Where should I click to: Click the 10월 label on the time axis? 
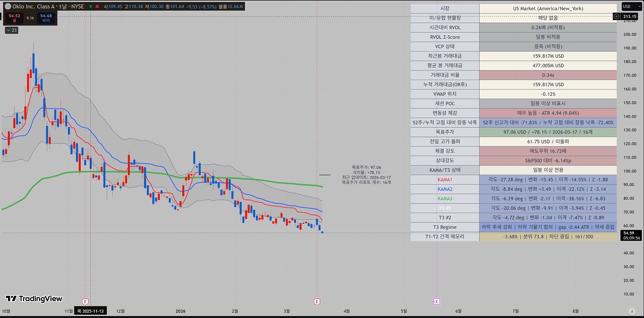coord(6,311)
